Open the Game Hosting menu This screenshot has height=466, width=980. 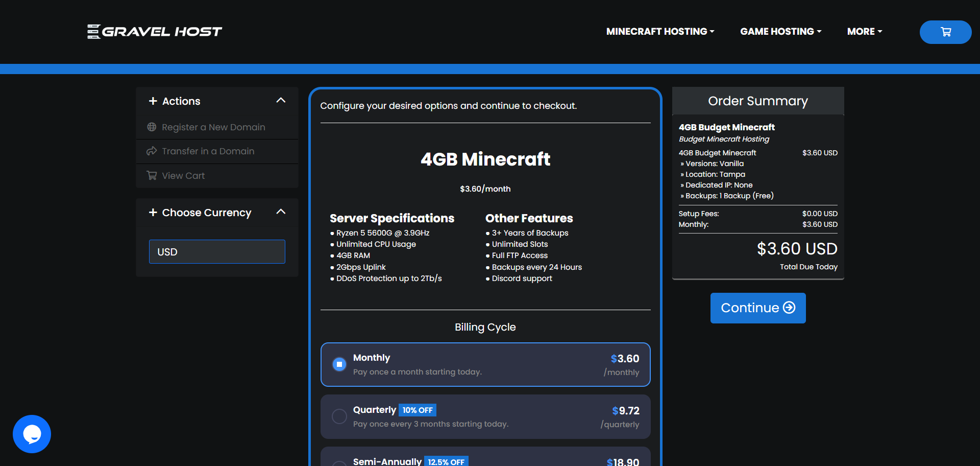point(780,31)
